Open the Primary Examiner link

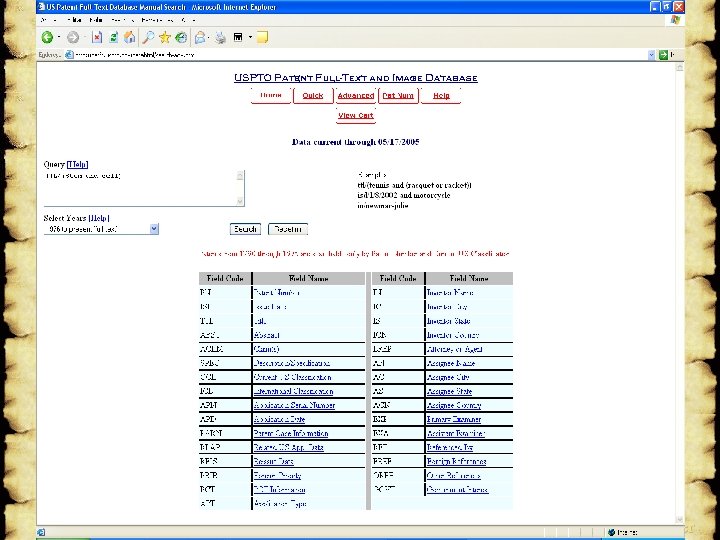tap(454, 419)
